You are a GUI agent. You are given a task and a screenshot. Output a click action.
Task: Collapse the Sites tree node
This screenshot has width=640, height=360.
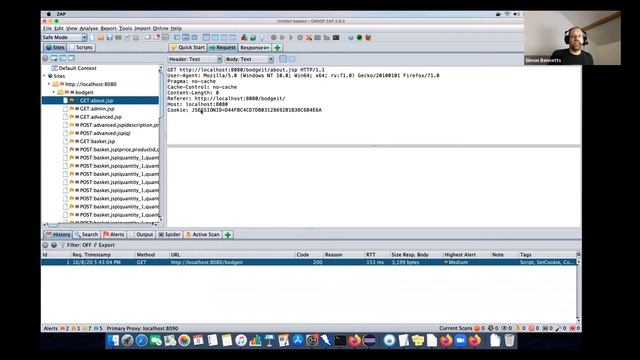pyautogui.click(x=44, y=76)
